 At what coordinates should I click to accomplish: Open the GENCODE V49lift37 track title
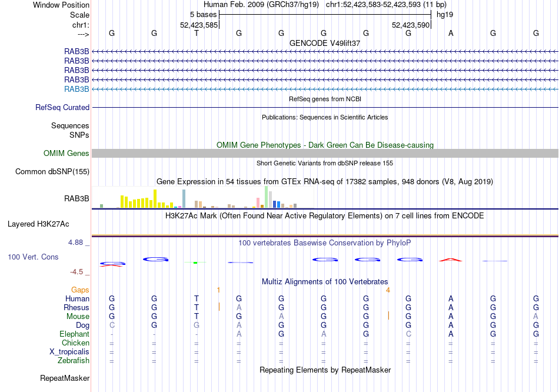point(325,43)
